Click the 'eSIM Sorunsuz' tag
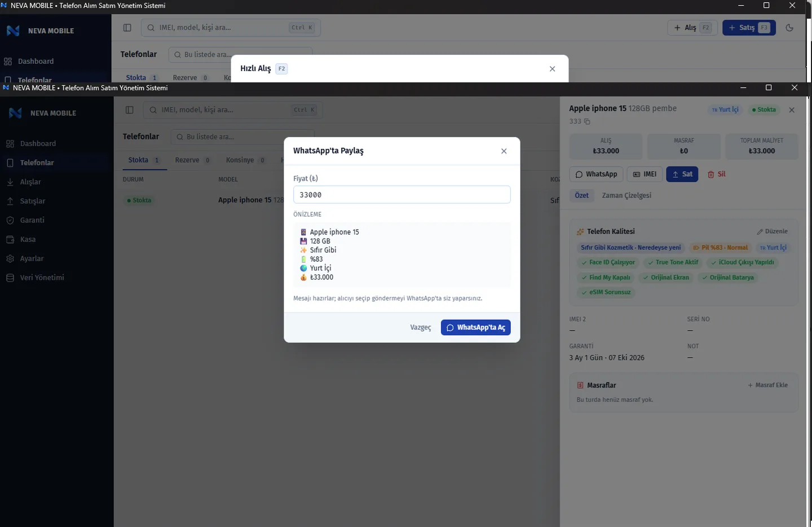Image resolution: width=812 pixels, height=527 pixels. tap(606, 292)
